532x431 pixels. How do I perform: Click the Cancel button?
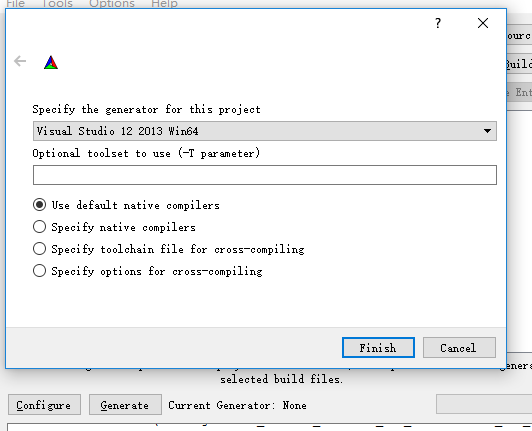click(459, 348)
